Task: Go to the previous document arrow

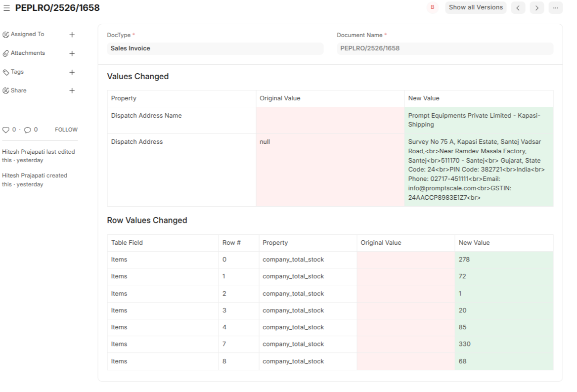Action: (x=518, y=8)
